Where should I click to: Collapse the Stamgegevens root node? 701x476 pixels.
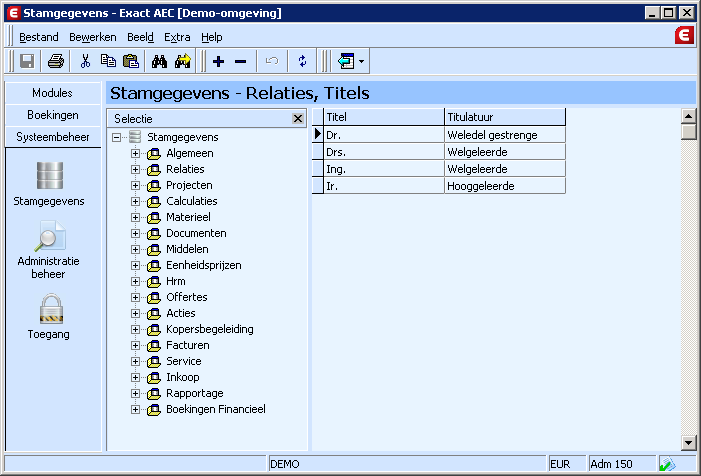[116, 137]
